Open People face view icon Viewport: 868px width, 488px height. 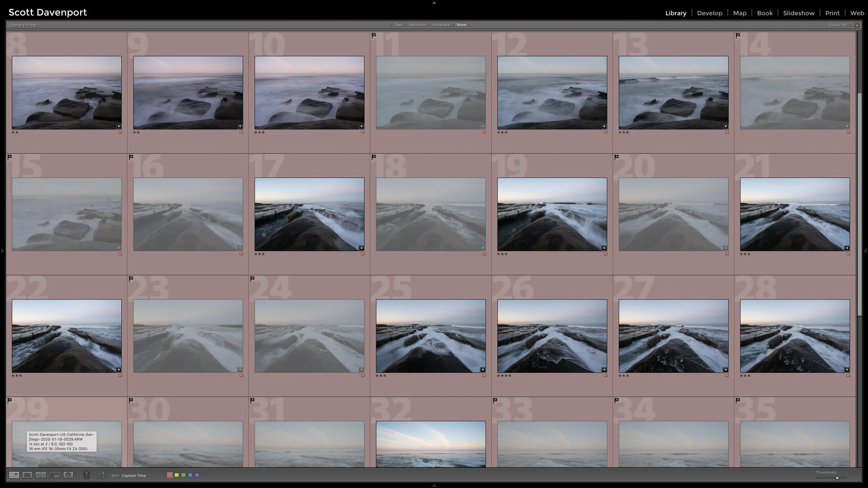tap(68, 475)
